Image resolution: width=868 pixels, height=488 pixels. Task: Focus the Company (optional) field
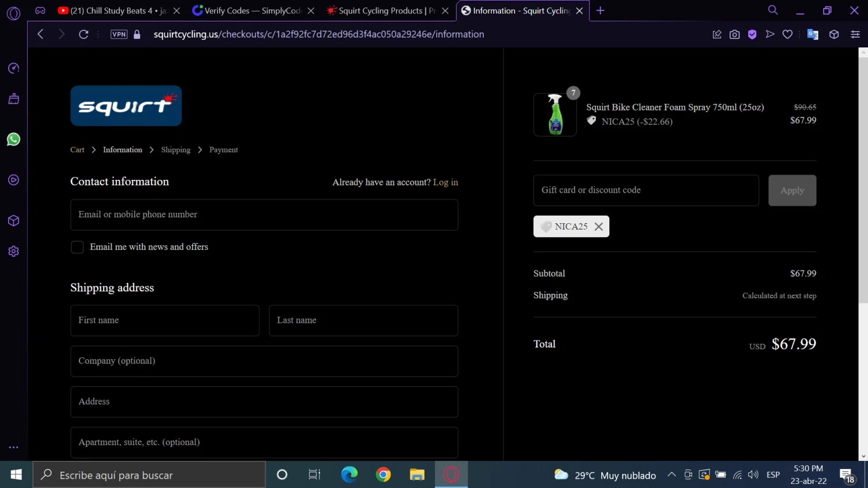[264, 361]
